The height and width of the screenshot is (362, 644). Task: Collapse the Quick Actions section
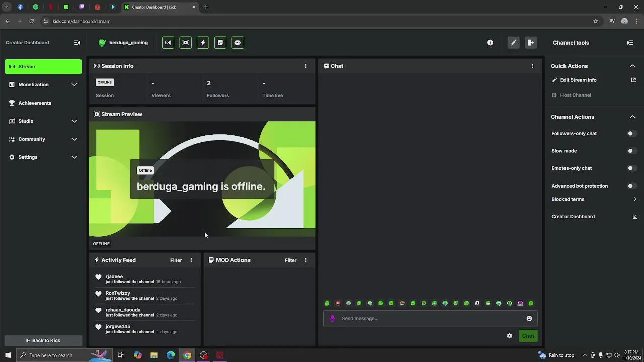point(632,66)
